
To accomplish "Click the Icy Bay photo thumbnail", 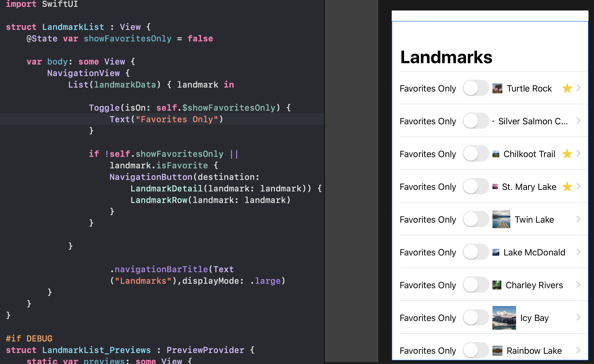I will (504, 318).
